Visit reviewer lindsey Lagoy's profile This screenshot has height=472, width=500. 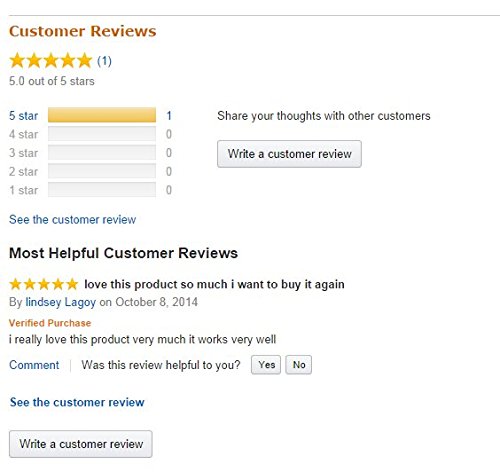(x=61, y=302)
